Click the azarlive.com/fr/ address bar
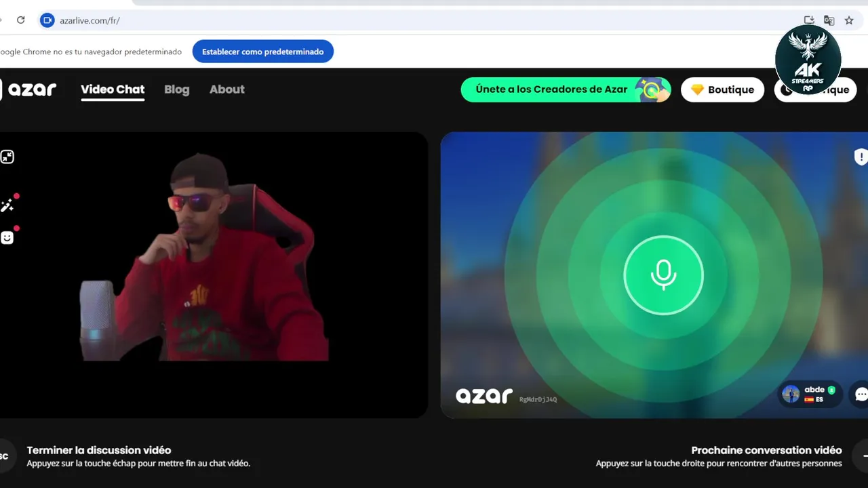 [434, 20]
